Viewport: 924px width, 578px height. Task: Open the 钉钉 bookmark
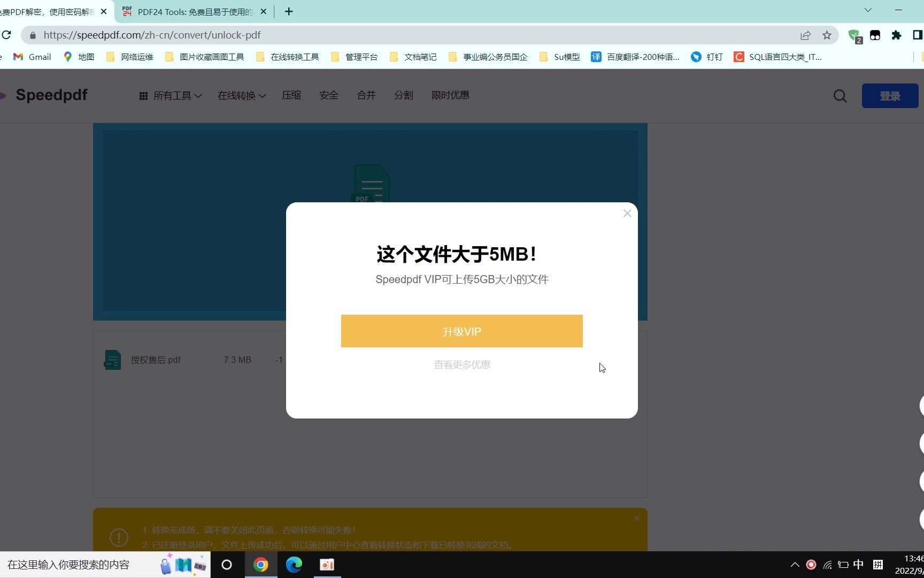tap(707, 57)
